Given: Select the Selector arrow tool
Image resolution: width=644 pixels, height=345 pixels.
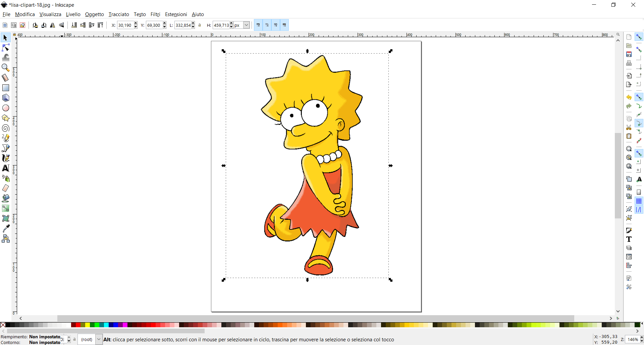Looking at the screenshot, I should 5,38.
